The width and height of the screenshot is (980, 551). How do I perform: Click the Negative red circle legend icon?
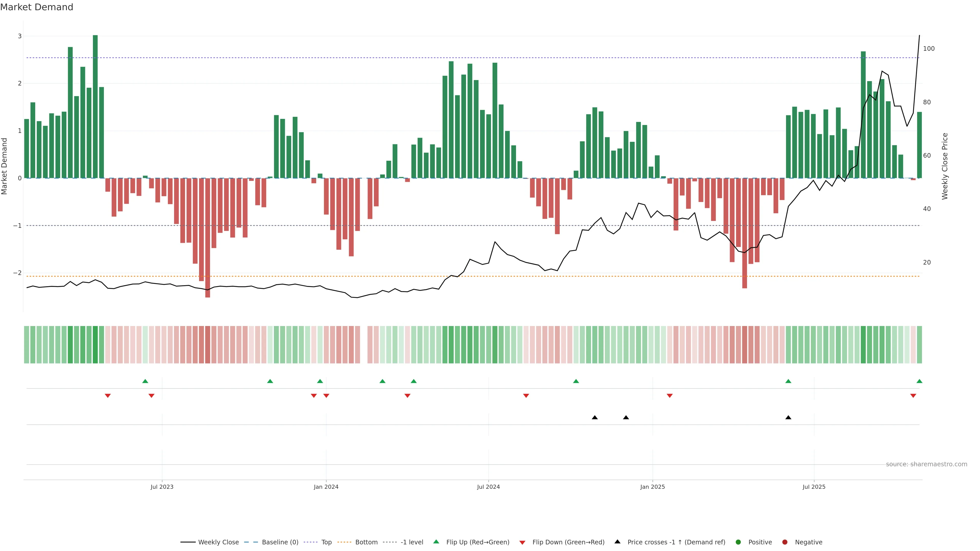(785, 542)
